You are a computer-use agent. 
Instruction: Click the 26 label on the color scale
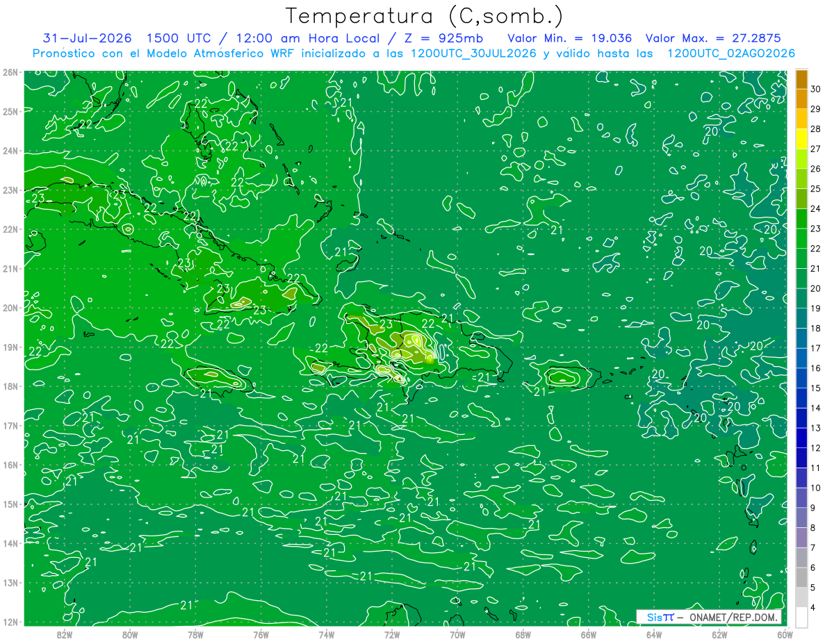[x=815, y=169]
